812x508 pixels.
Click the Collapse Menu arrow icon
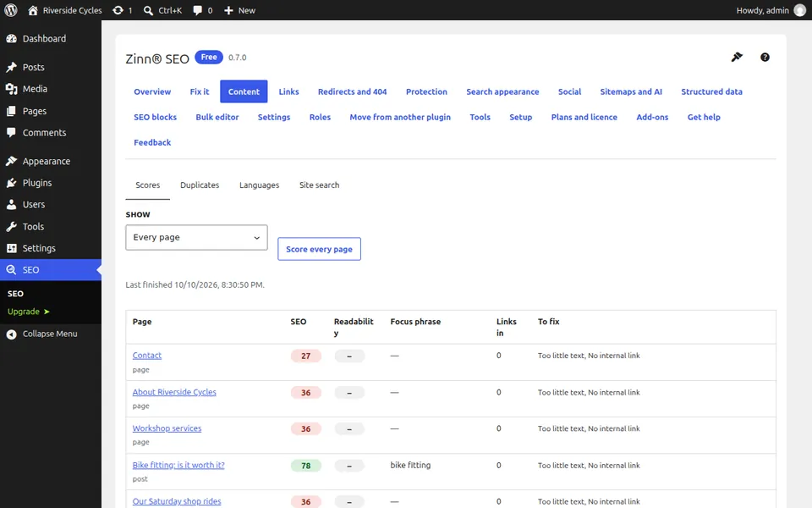click(11, 334)
